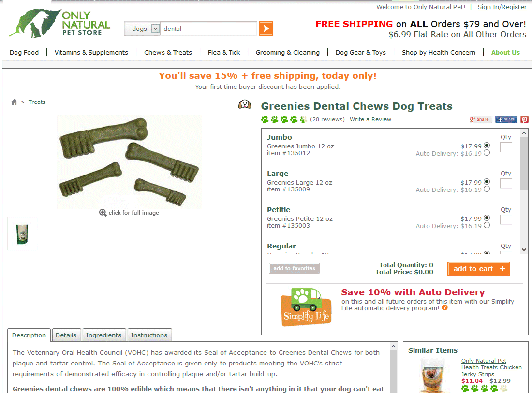Open the dogs search category dropdown
The width and height of the screenshot is (532, 393).
142,29
